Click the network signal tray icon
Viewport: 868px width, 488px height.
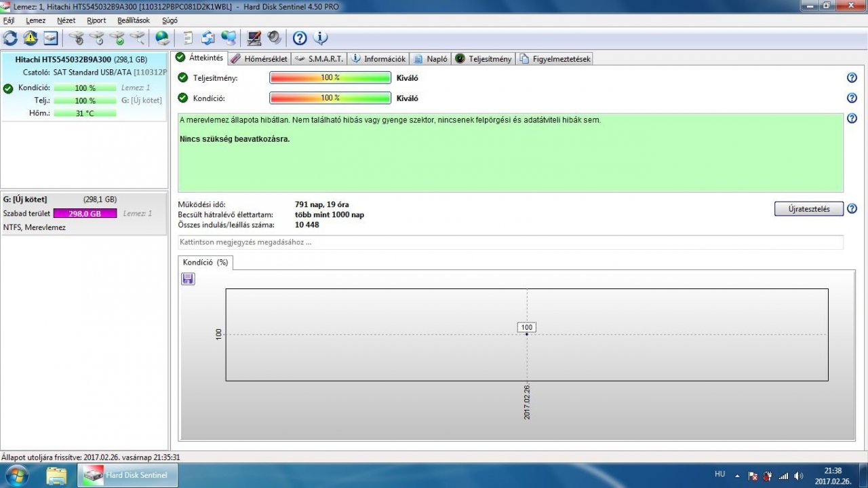[783, 476]
